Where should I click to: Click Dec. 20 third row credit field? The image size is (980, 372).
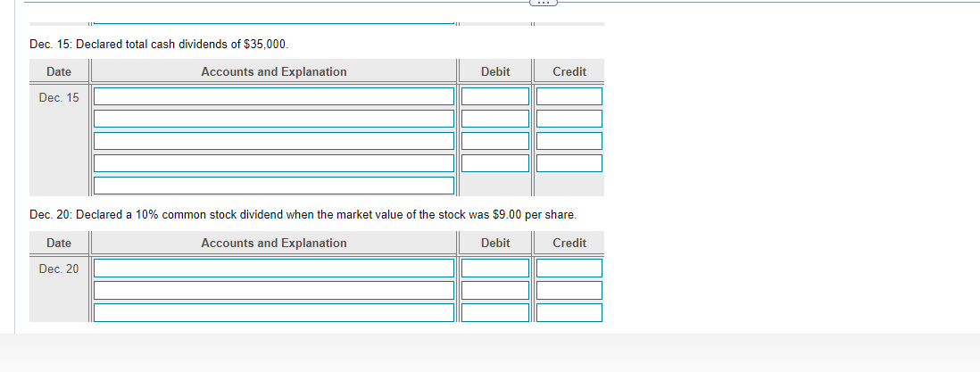569,312
